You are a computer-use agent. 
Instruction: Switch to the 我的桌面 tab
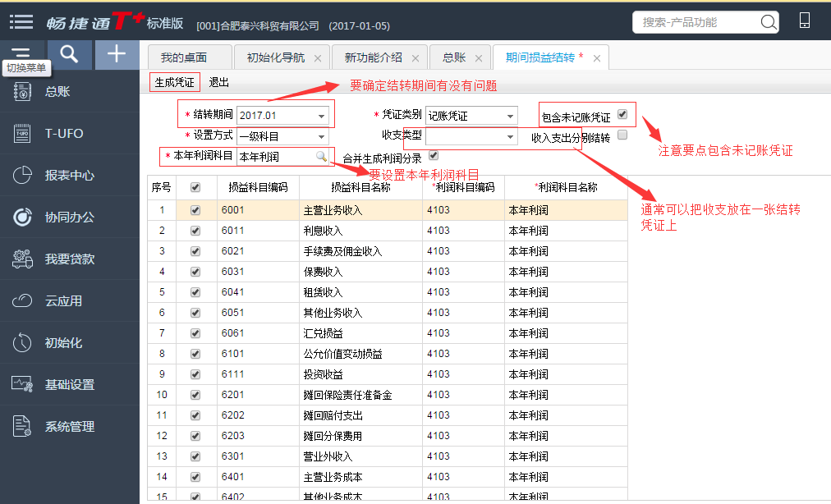[183, 57]
